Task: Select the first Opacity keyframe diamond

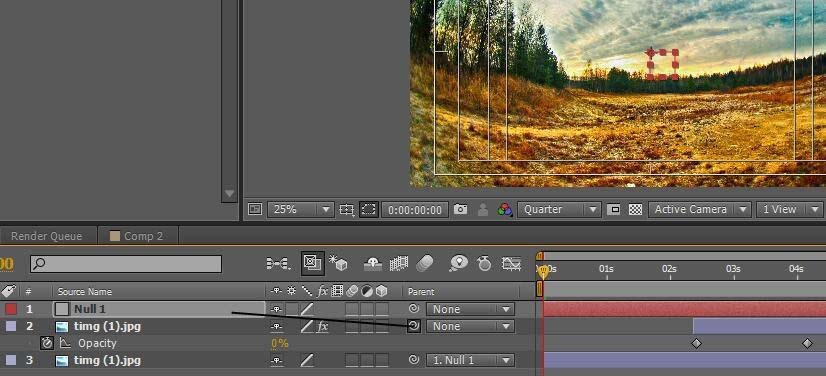Action: pos(696,343)
